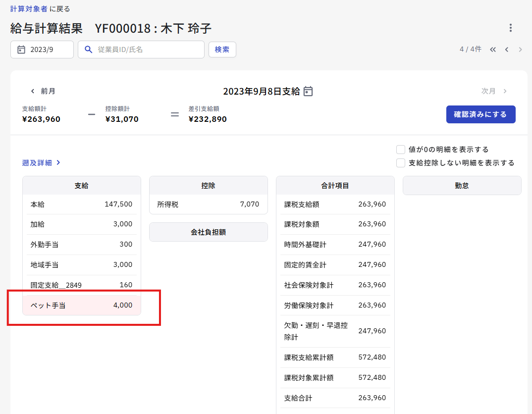
Task: Click 控除額計 ¥31,070 summary
Action: (122, 114)
